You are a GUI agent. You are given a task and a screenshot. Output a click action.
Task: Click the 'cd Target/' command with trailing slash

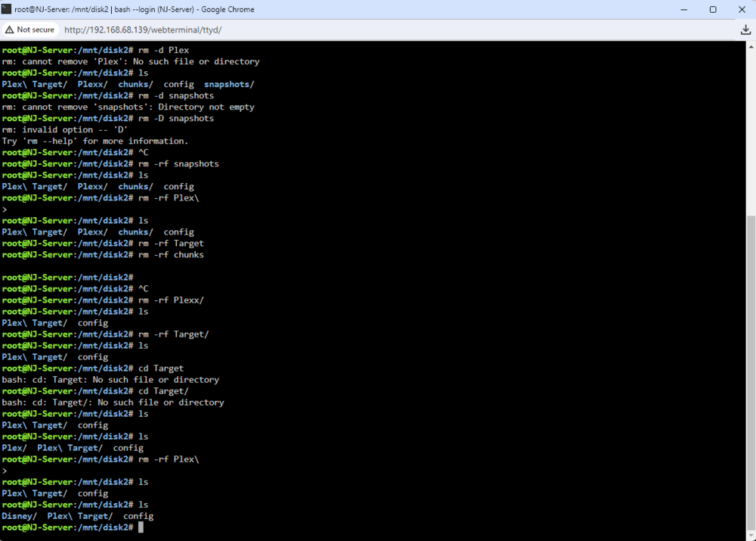point(163,391)
